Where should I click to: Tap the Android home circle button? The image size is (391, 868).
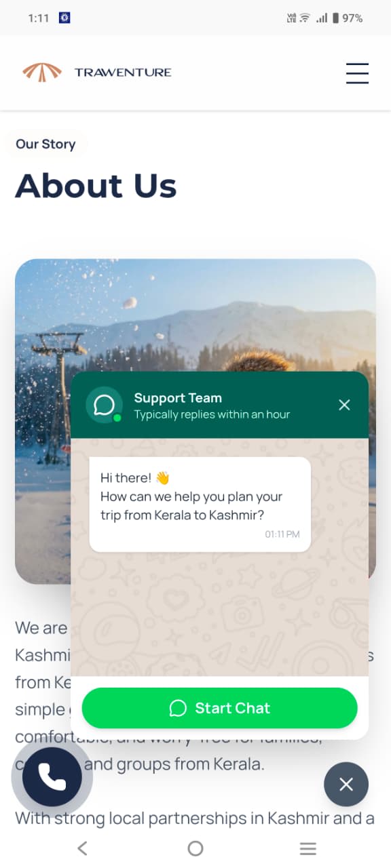coord(195,848)
